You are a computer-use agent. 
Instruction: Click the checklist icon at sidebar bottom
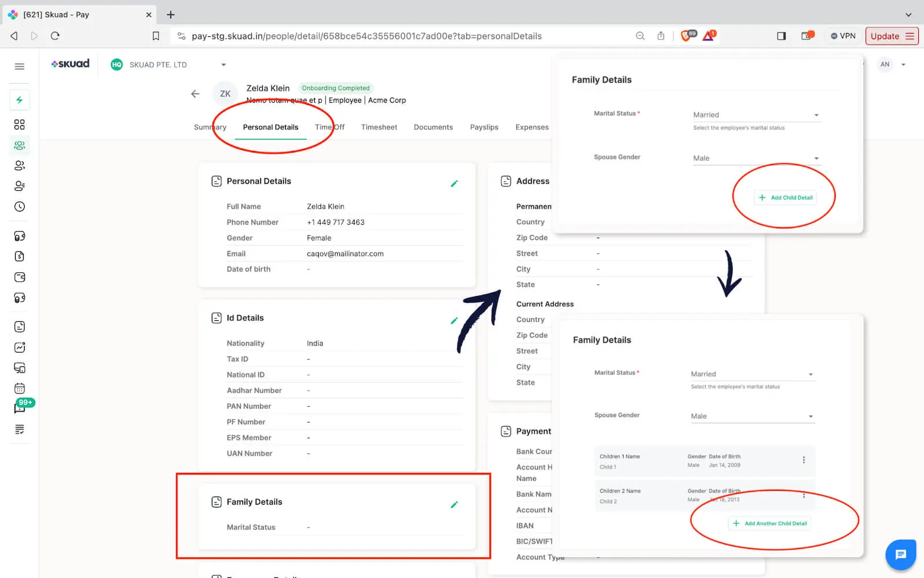pos(20,429)
